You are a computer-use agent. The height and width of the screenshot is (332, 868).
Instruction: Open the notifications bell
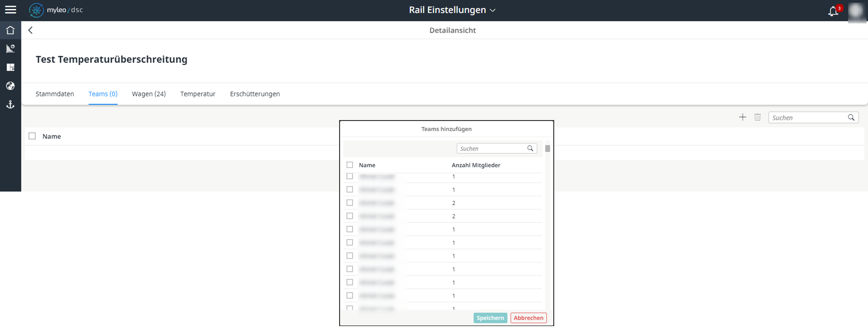pos(833,11)
